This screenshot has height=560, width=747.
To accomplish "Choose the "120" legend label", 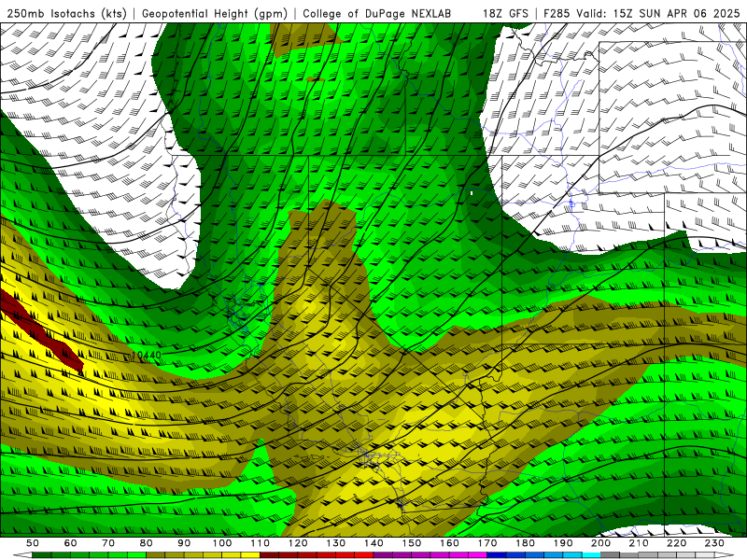I will click(298, 543).
